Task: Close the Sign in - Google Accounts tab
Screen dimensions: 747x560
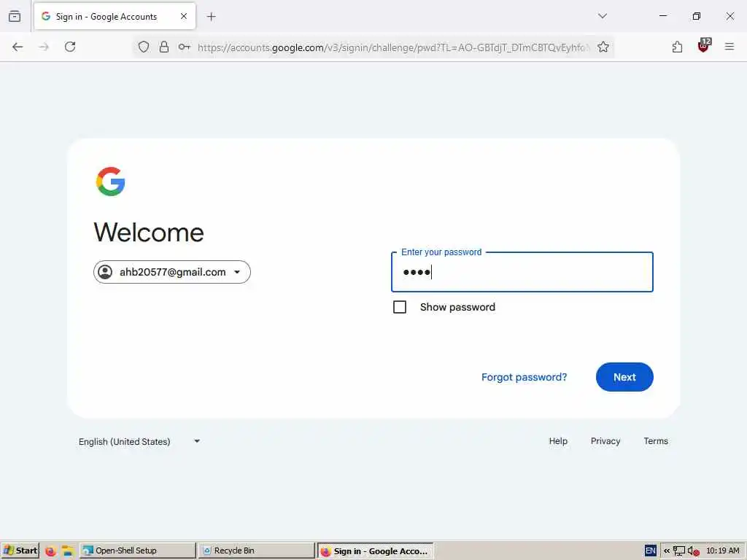Action: coord(184,16)
